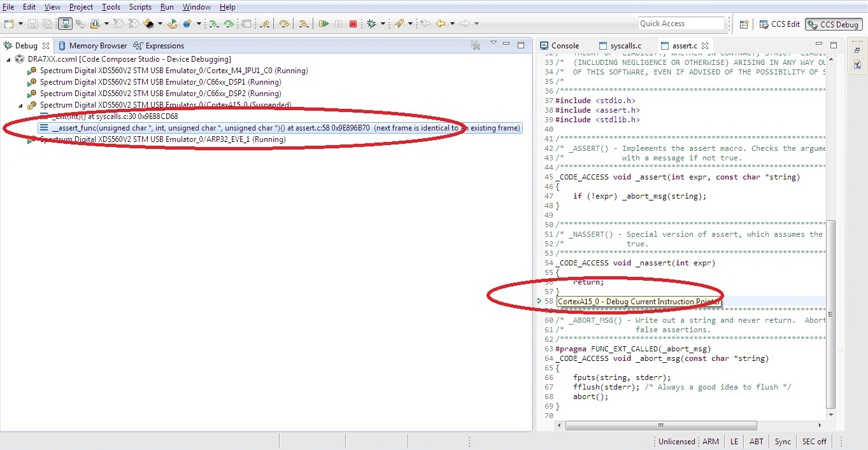Screen dimensions: 868x450
Task: Close the assert.c editor tab
Action: pyautogui.click(x=706, y=46)
